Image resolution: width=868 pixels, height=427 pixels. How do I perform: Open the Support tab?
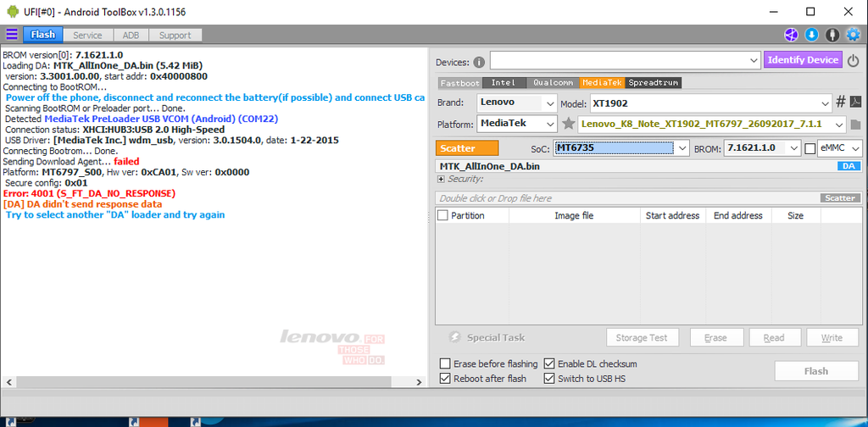click(x=175, y=35)
